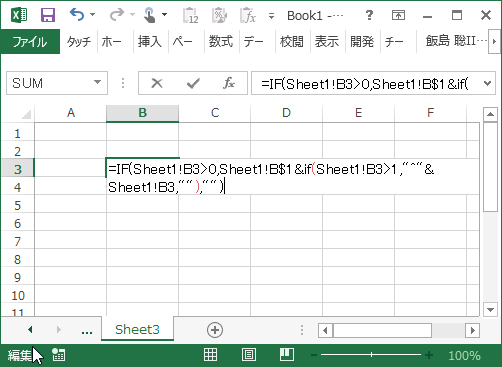Cancel formula entry with X button
Image resolution: width=502 pixels, height=367 pixels.
point(157,83)
